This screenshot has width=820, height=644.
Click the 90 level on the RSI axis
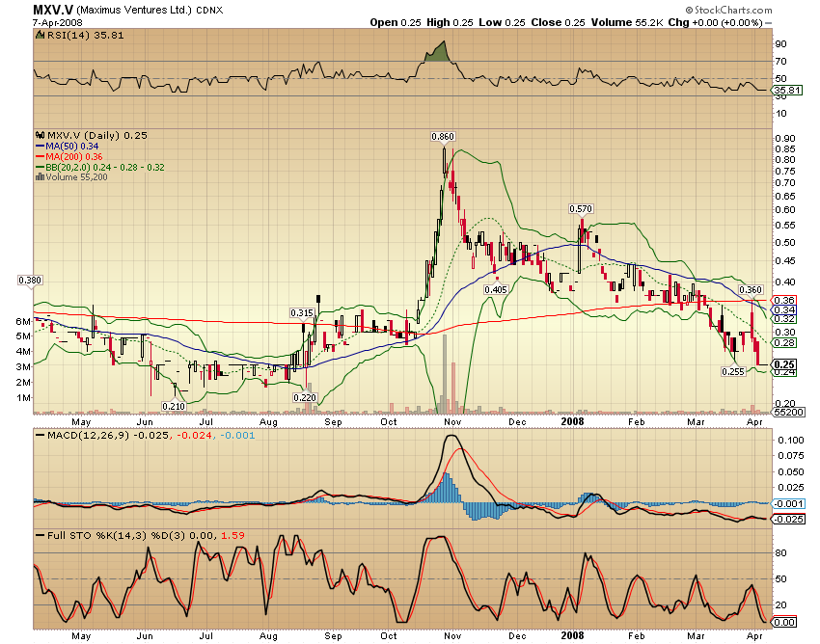(780, 44)
